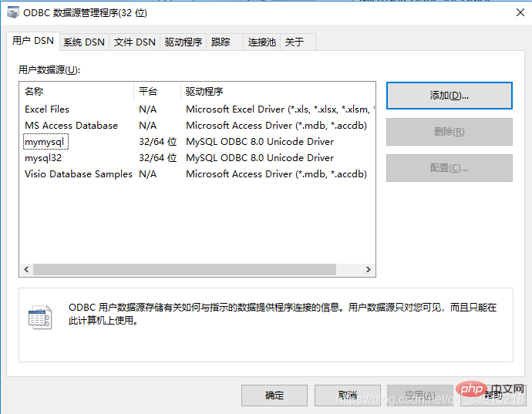Click the 删除(R) button
Image resolution: width=532 pixels, height=414 pixels.
[x=450, y=132]
